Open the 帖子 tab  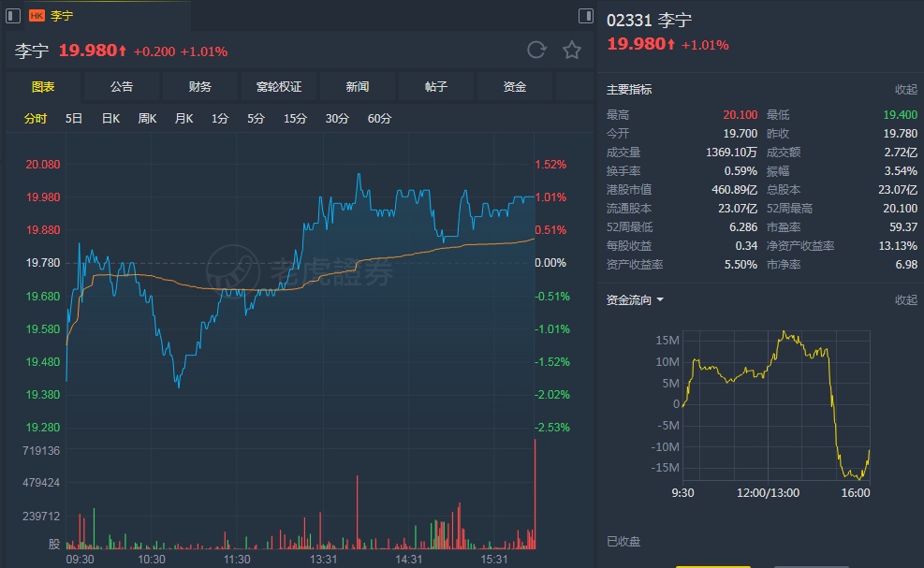click(436, 87)
